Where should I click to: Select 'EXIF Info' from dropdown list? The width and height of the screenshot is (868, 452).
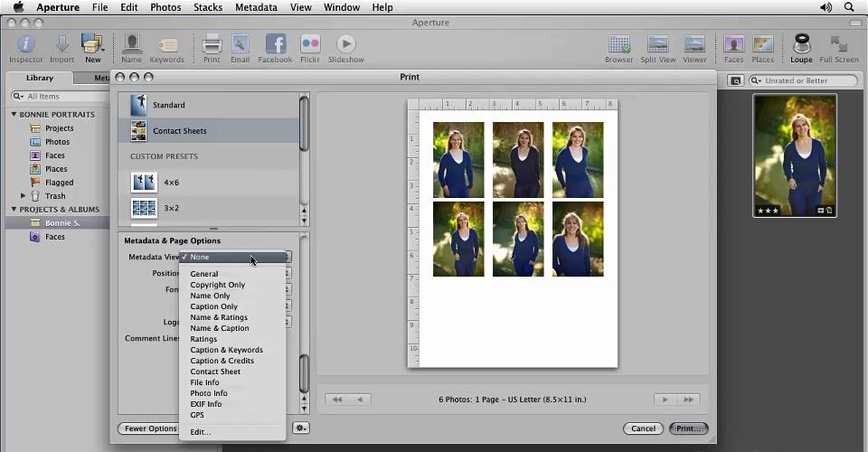coord(206,404)
